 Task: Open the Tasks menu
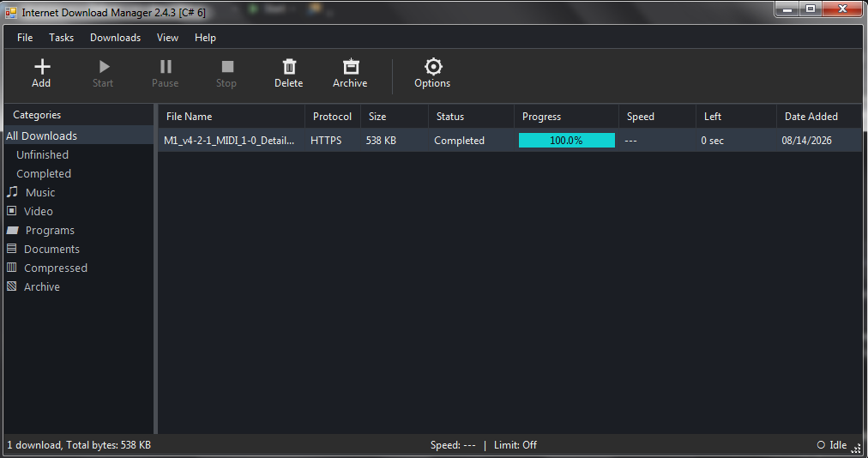62,38
